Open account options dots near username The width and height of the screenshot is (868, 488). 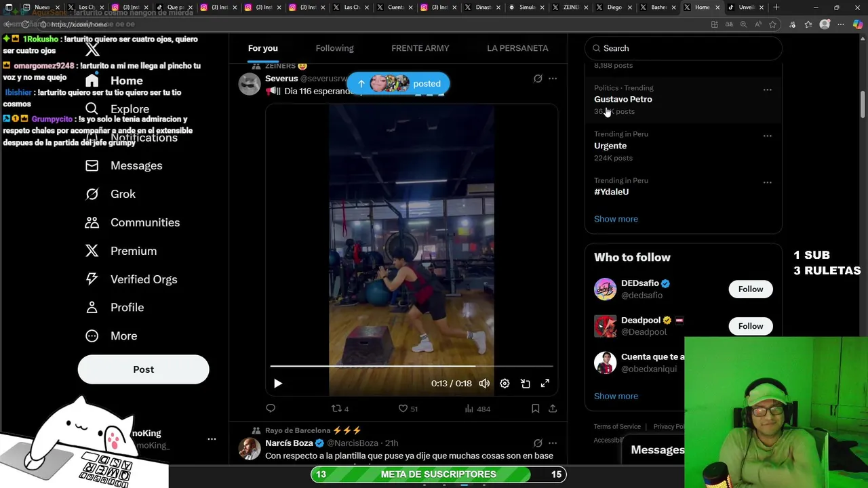point(212,439)
